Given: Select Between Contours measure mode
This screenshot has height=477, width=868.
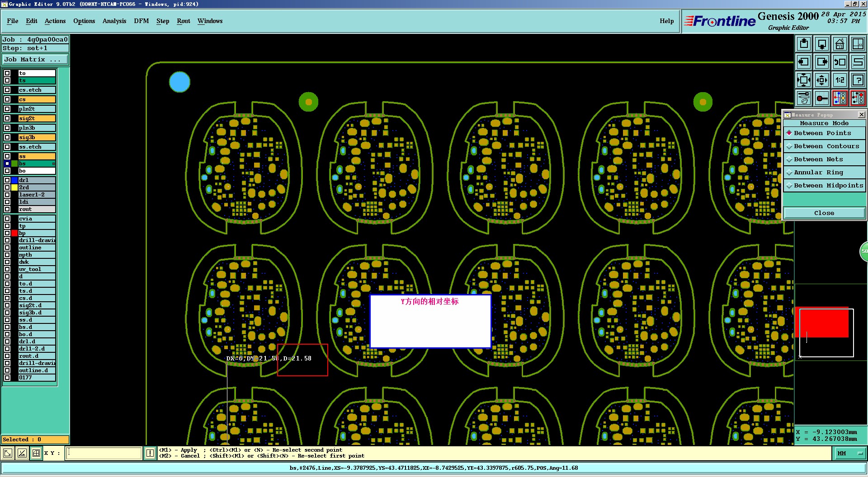Looking at the screenshot, I should click(x=824, y=146).
